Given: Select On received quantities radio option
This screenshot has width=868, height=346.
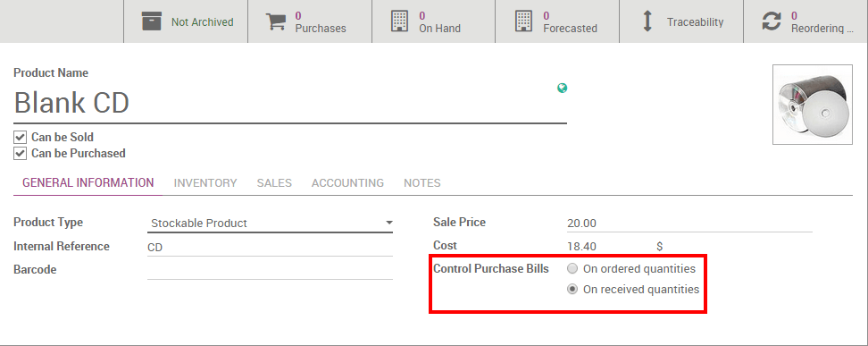Looking at the screenshot, I should 572,290.
